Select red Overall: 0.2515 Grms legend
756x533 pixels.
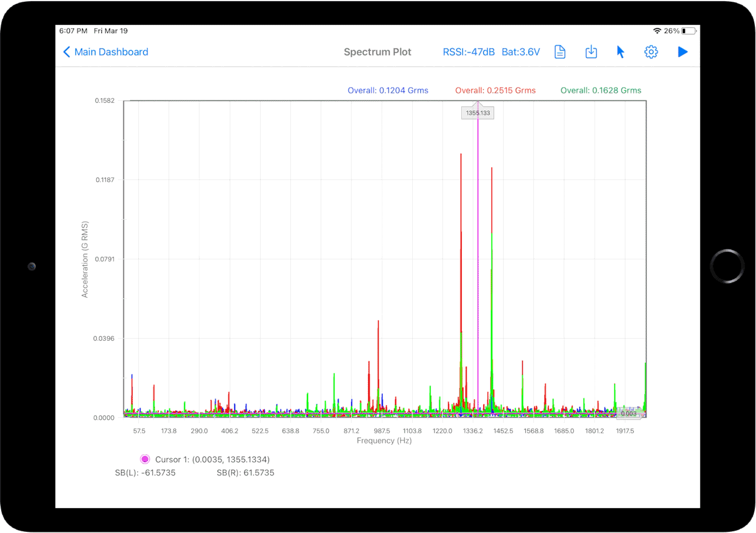pyautogui.click(x=495, y=90)
